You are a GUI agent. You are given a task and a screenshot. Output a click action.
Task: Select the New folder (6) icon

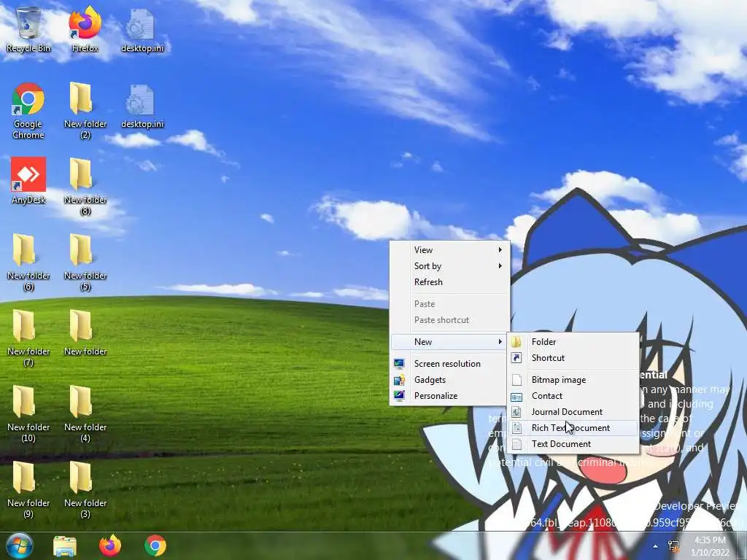click(x=28, y=262)
